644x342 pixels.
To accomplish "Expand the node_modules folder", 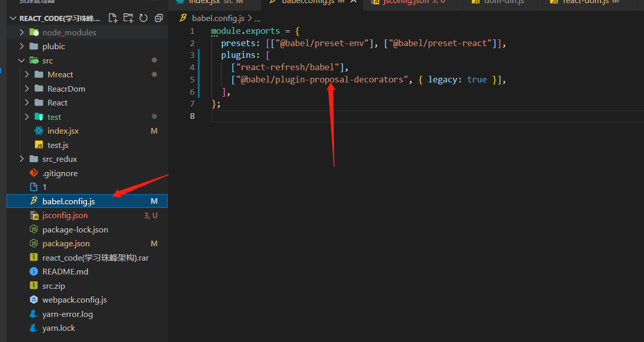I will pyautogui.click(x=21, y=32).
